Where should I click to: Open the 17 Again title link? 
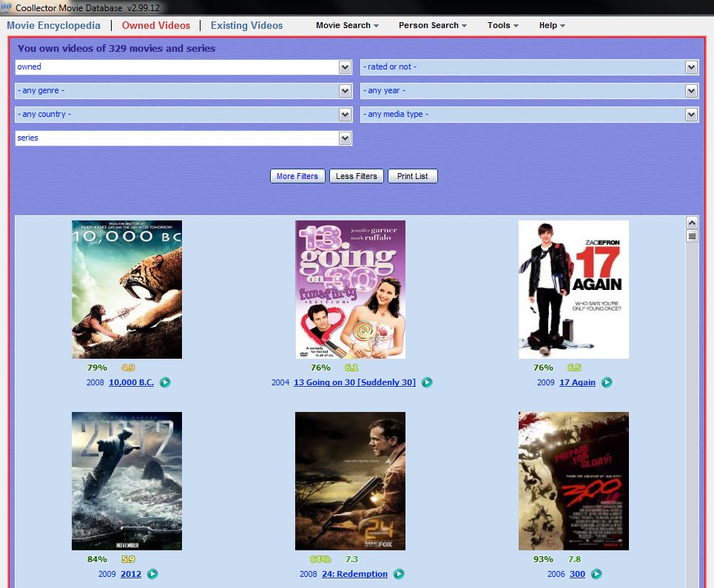click(577, 382)
